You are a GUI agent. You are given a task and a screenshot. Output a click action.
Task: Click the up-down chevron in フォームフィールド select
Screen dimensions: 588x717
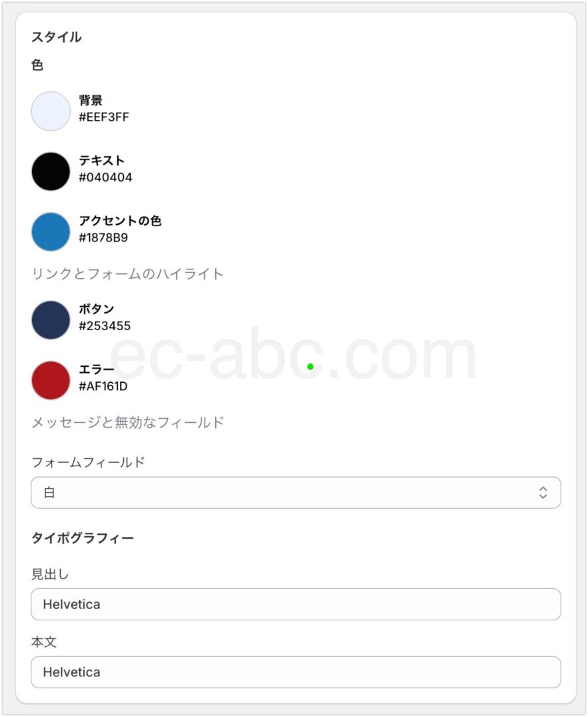point(543,492)
